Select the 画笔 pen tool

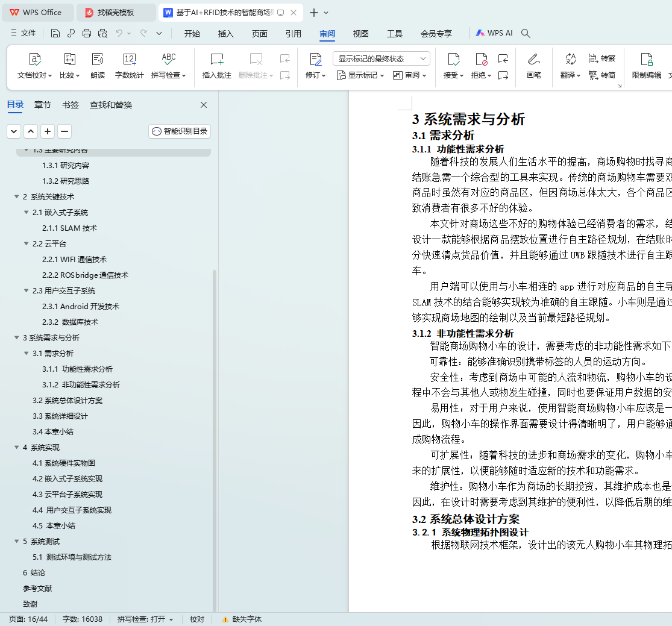click(533, 66)
